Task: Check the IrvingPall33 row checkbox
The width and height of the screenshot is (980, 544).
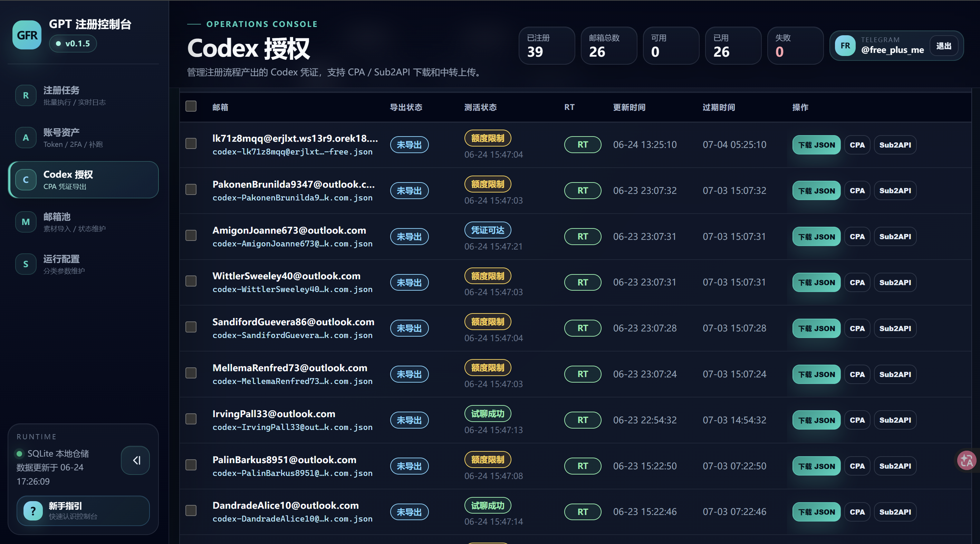Action: click(191, 419)
